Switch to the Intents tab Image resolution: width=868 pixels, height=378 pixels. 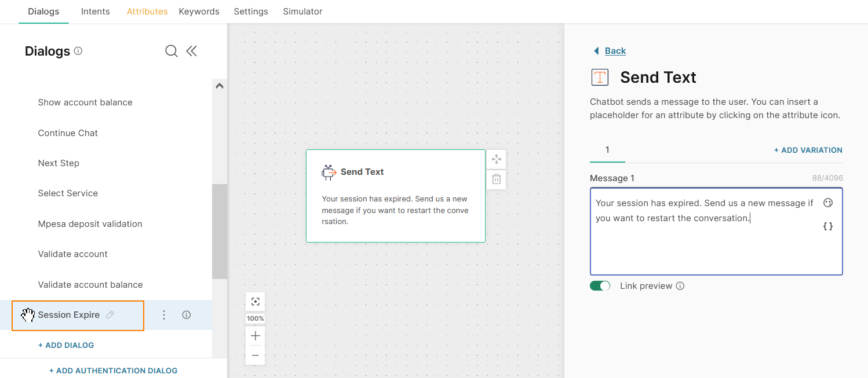point(96,12)
